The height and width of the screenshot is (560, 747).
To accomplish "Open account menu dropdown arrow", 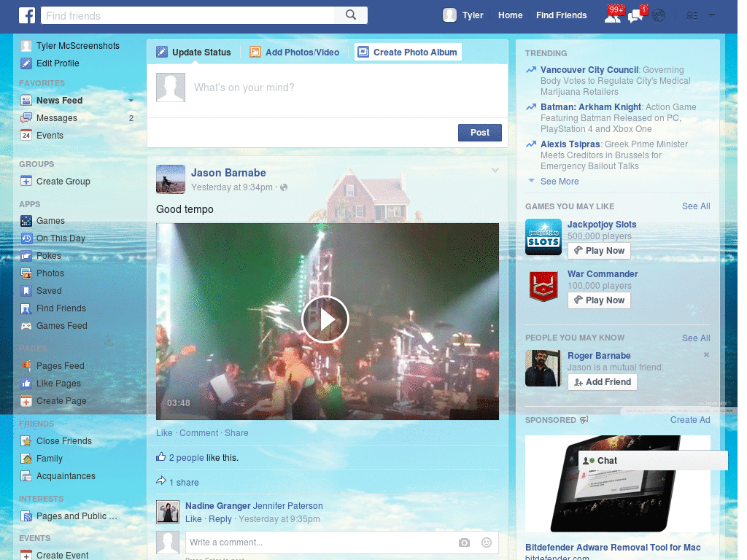I will (x=711, y=15).
